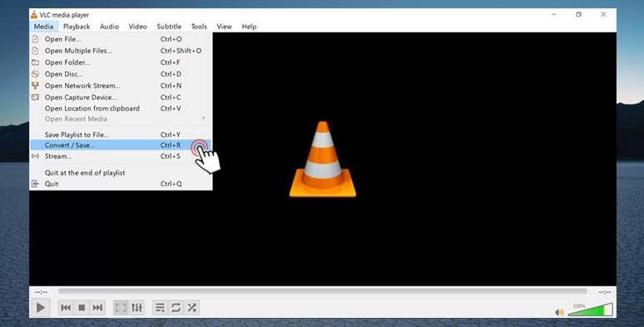644x327 pixels.
Task: Open the Playback menu
Action: [x=77, y=27]
